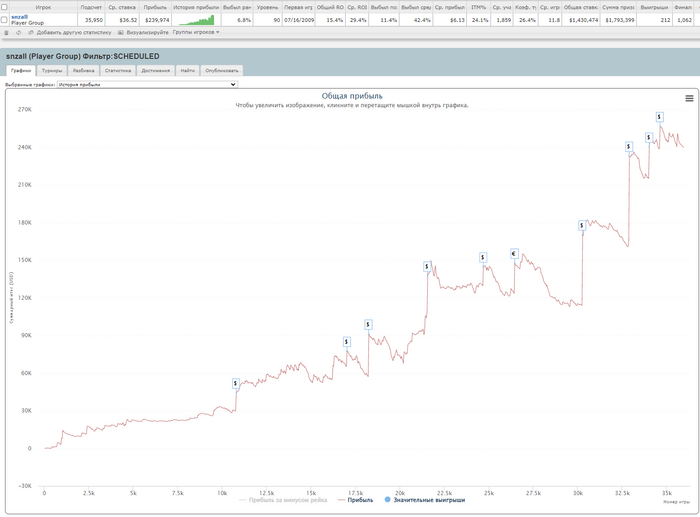Open the 'Найти' tab
This screenshot has width=700, height=517.
click(x=188, y=71)
